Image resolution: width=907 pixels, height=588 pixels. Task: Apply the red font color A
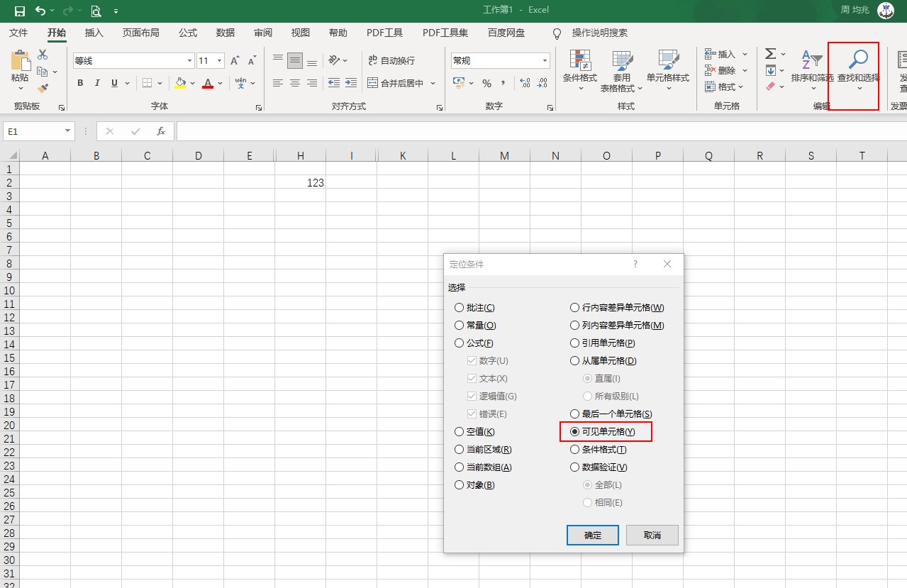208,83
